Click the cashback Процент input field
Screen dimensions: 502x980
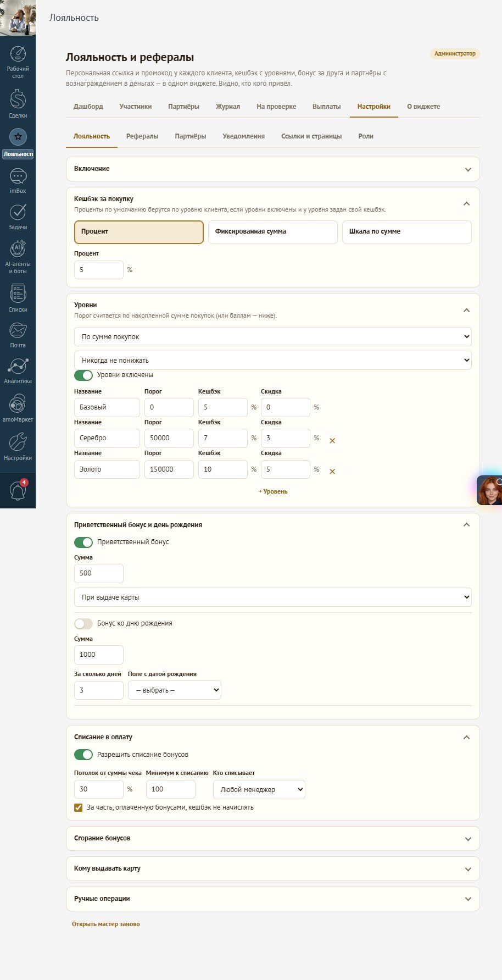pos(99,270)
